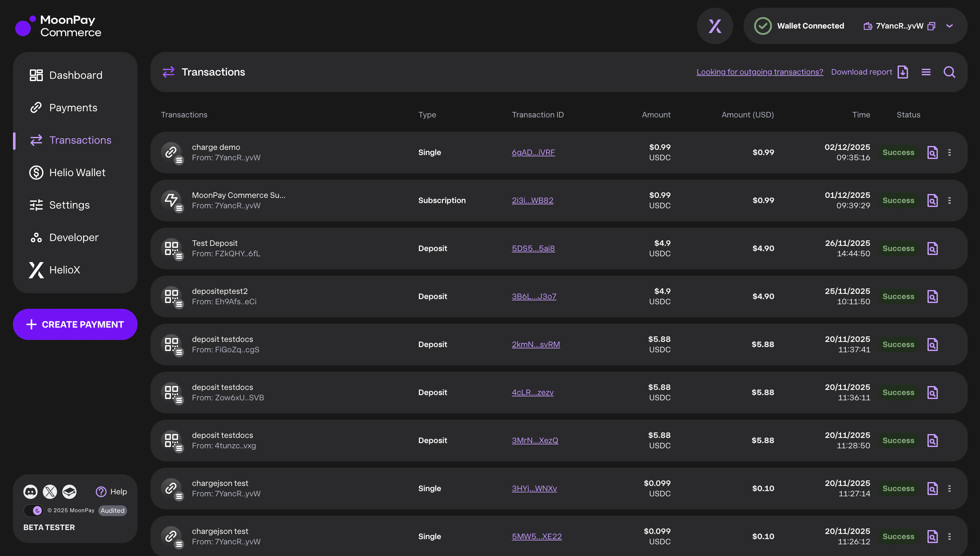Expand the wallet account dropdown chevron
The width and height of the screenshot is (980, 556).
tap(950, 26)
